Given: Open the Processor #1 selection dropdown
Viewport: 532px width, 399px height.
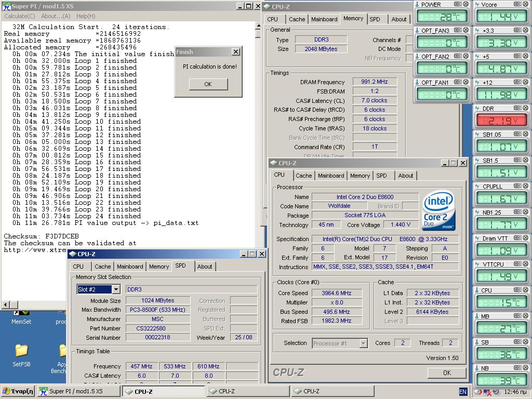Looking at the screenshot, I should click(363, 343).
